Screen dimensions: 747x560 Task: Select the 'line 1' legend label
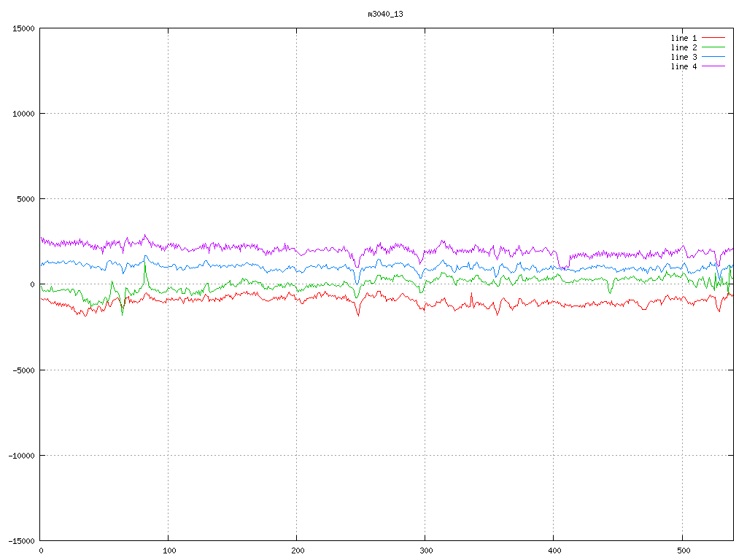(x=684, y=38)
